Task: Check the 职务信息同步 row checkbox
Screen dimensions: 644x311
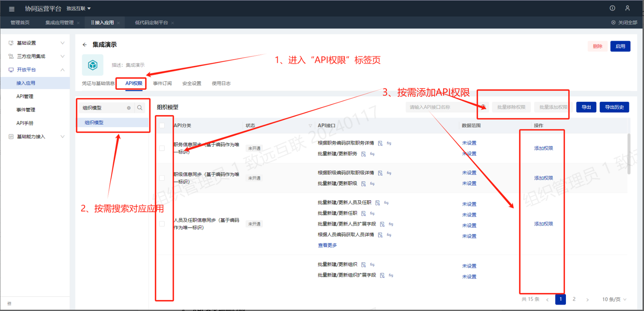Action: (x=162, y=148)
